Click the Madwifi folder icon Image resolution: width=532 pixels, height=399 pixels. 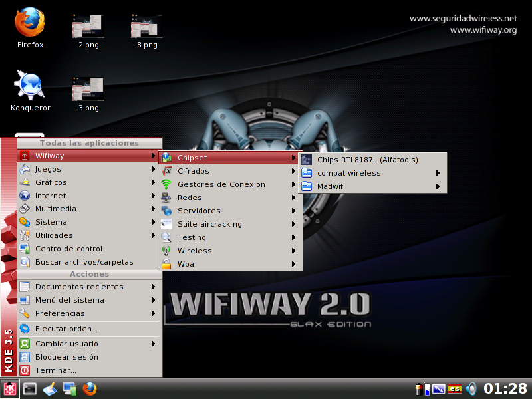coord(307,186)
